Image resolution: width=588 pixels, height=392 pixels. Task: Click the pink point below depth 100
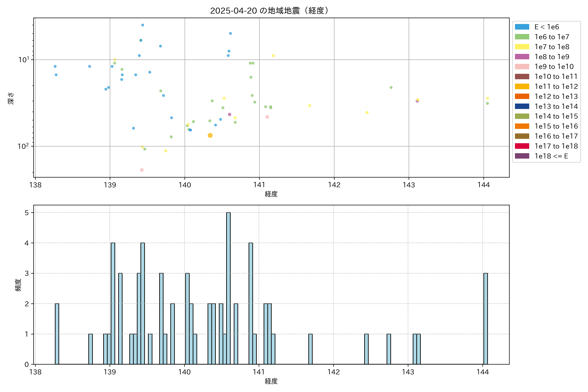[x=142, y=170]
